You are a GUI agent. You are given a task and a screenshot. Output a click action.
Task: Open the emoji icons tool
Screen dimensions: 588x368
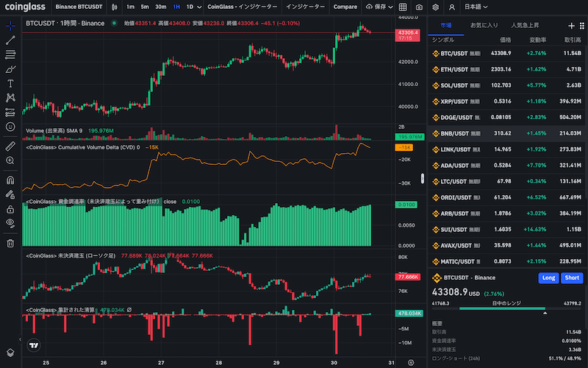(x=10, y=127)
